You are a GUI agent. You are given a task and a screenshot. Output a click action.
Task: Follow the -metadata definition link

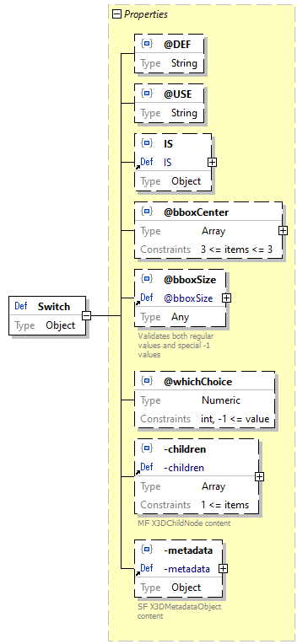click(x=187, y=569)
